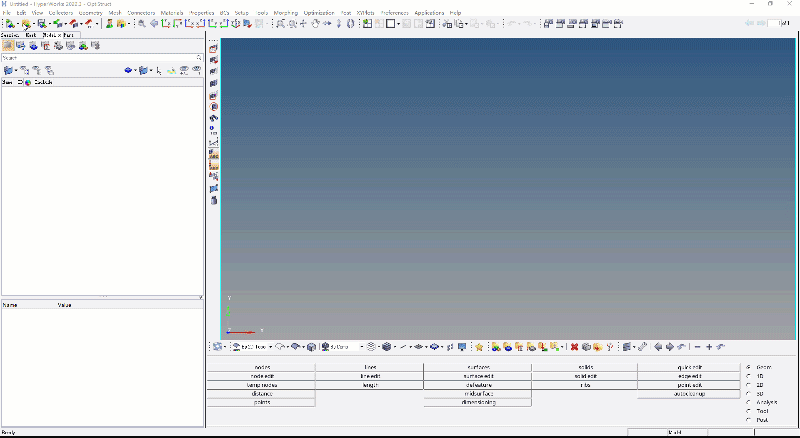The height and width of the screenshot is (438, 800).
Task: Switch to the Part tab
Action: coord(68,35)
